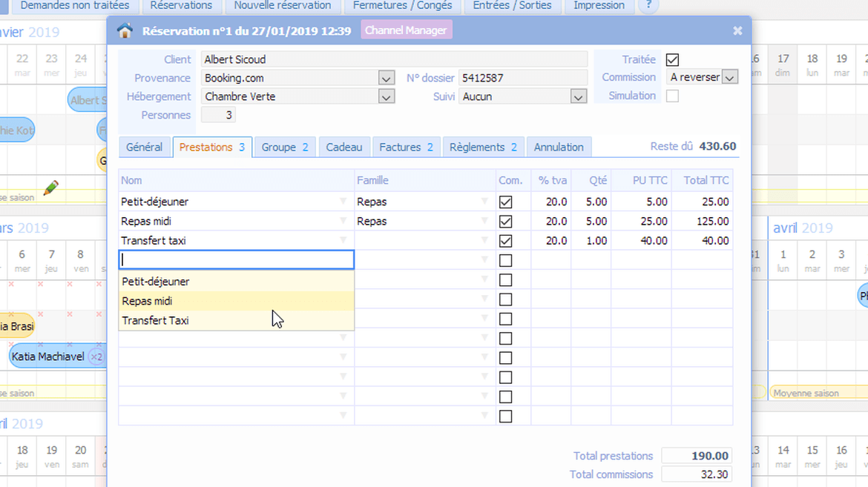Open the Règlements tab
The height and width of the screenshot is (487, 868).
coord(483,147)
